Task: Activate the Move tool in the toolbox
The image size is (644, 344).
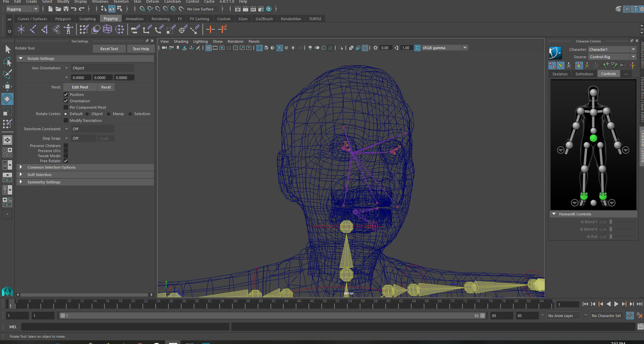Action: point(7,87)
